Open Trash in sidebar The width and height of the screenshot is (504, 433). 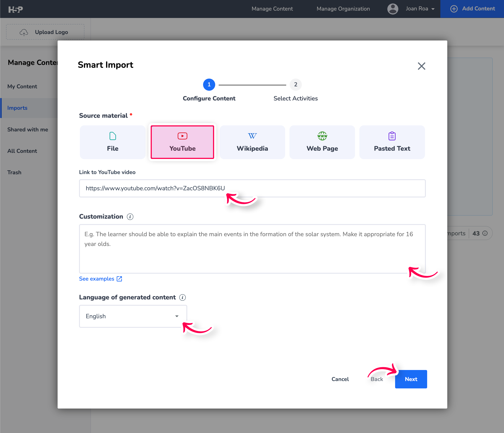point(14,173)
